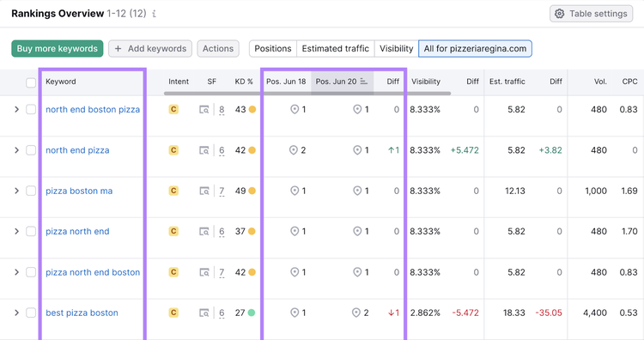Click the gear icon in Table settings
This screenshot has width=644, height=340.
(559, 14)
